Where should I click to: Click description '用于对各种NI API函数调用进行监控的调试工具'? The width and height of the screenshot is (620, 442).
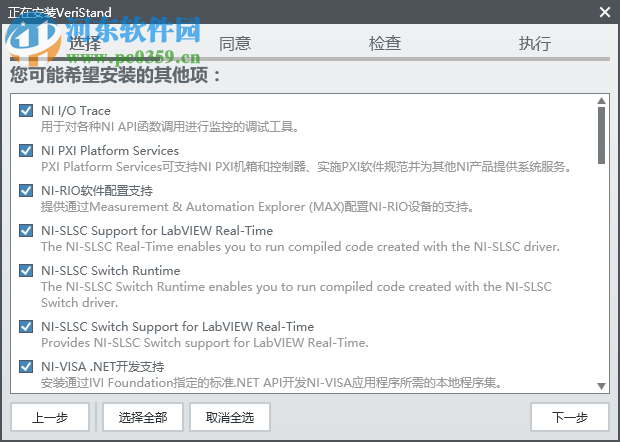tap(170, 127)
